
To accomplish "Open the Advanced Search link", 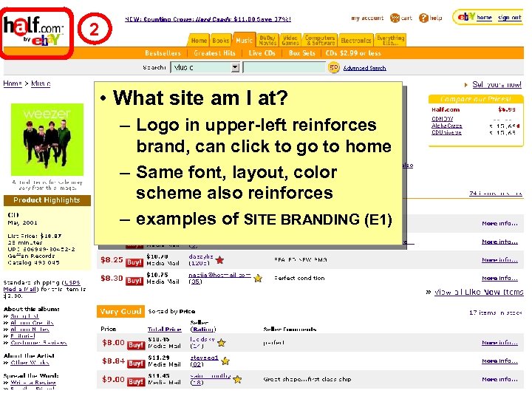I will point(365,68).
